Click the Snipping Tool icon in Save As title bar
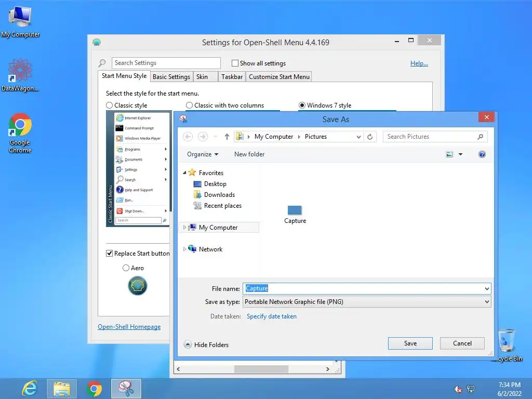532x399 pixels. tap(183, 119)
